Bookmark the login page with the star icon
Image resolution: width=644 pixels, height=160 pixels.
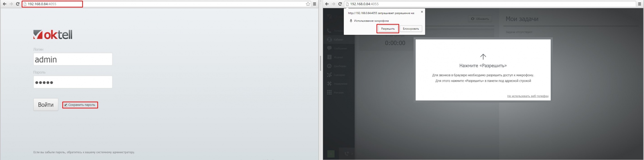[x=308, y=4]
